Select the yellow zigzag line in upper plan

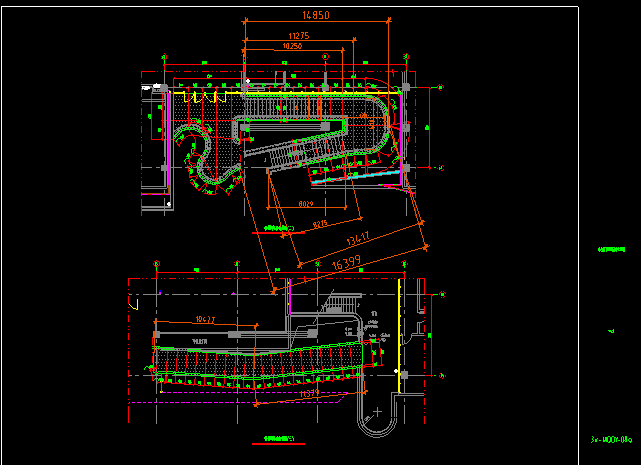coord(205,98)
